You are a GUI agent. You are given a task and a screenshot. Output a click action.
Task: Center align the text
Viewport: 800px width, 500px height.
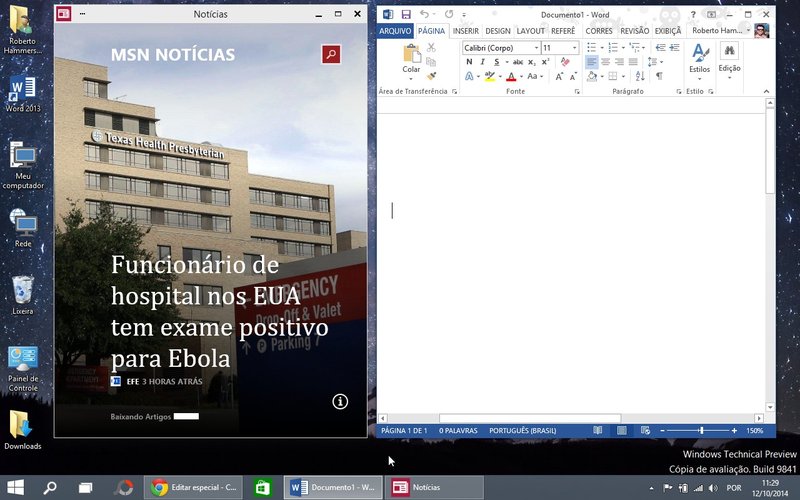pos(606,62)
